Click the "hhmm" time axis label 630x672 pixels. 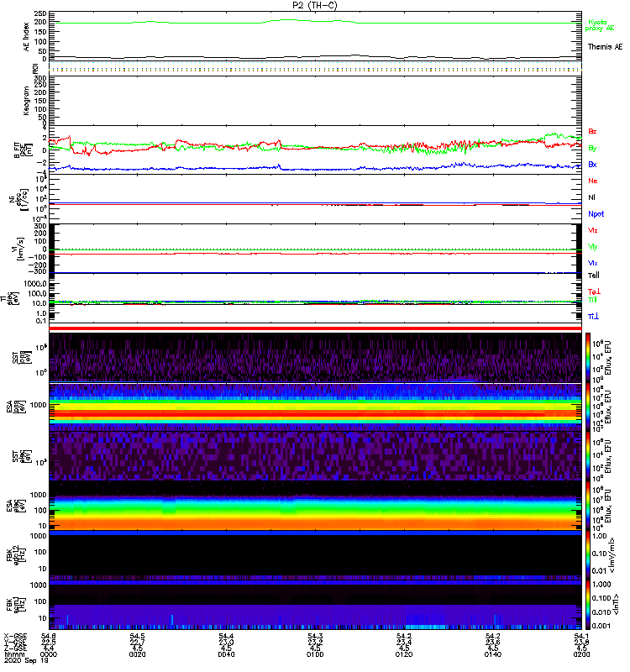(14, 654)
